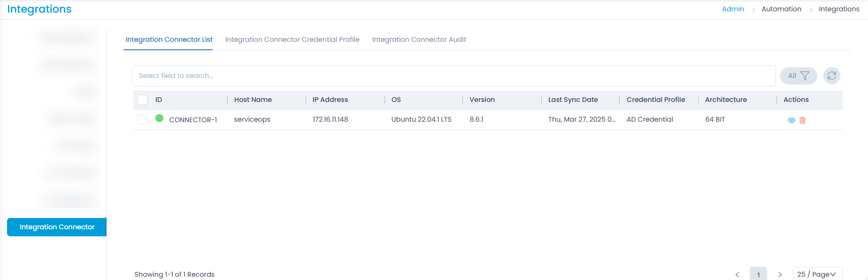Open the Integration Connector Audit tab
Image resolution: width=868 pixels, height=280 pixels.
coord(419,39)
